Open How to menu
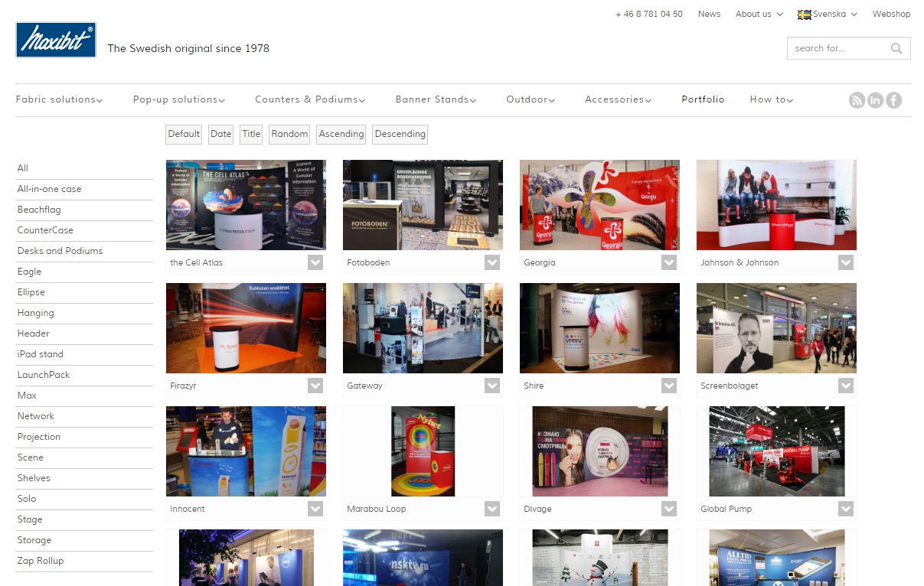 [771, 99]
